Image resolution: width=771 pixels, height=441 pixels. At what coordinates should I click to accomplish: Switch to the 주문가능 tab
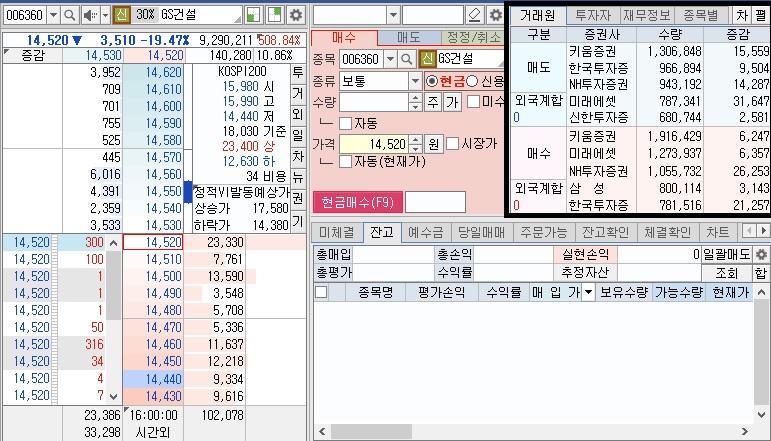(x=543, y=232)
